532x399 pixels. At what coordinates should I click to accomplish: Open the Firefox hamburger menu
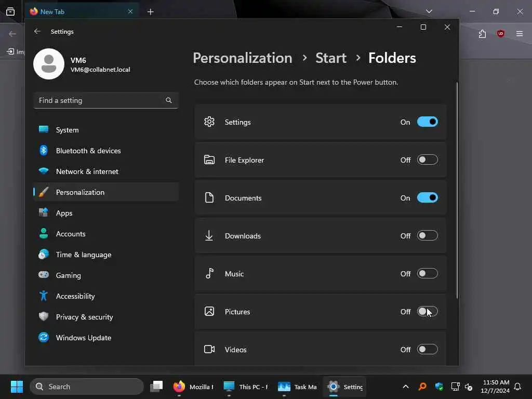point(520,34)
